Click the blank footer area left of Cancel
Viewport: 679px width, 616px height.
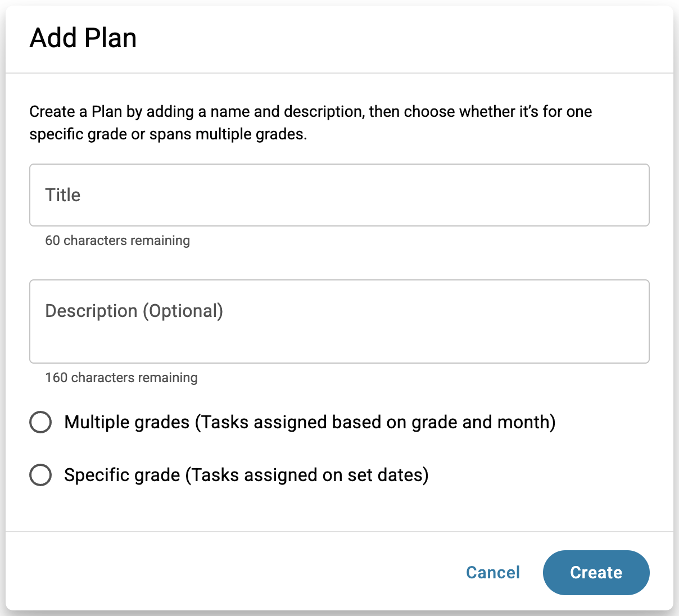click(225, 572)
